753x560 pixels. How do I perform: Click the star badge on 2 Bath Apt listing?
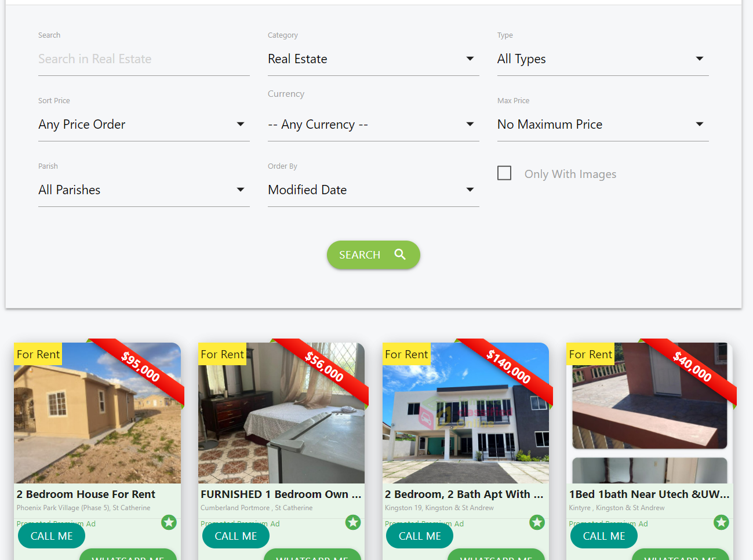click(537, 522)
